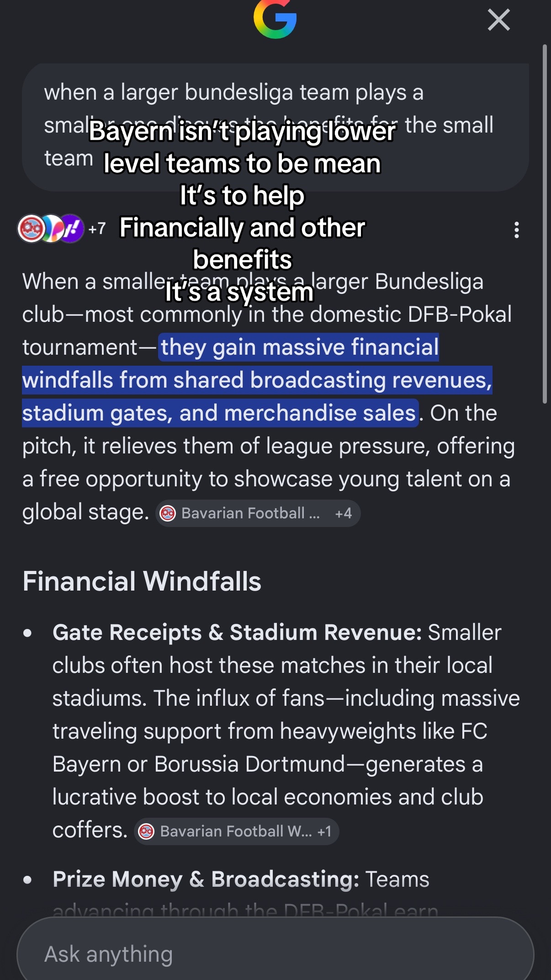Select the Financial Windfalls heading
This screenshot has width=551, height=980.
click(142, 581)
